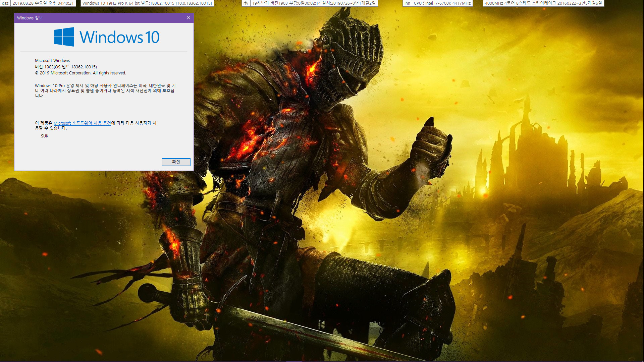Click the date and time widget '2019.08.28 수요일'
Image resolution: width=644 pixels, height=362 pixels.
click(x=43, y=3)
